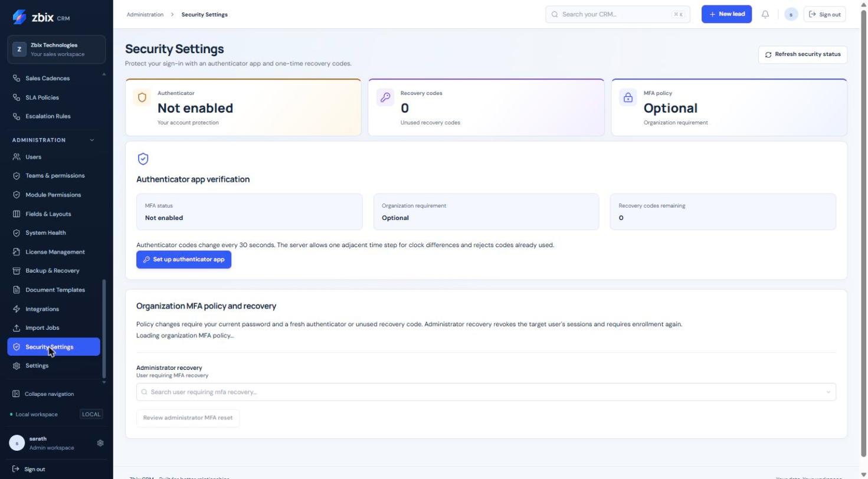868x479 pixels.
Task: Open Teams & permissions page
Action: [54, 176]
